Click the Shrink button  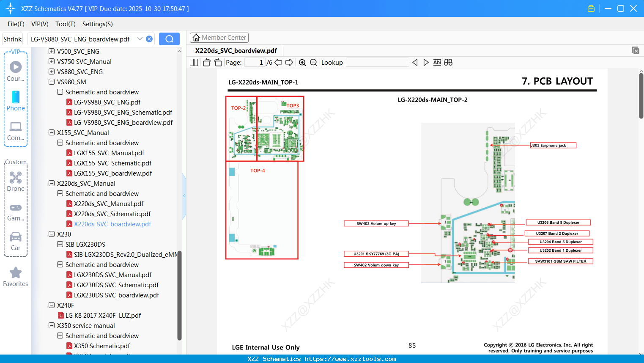(12, 38)
